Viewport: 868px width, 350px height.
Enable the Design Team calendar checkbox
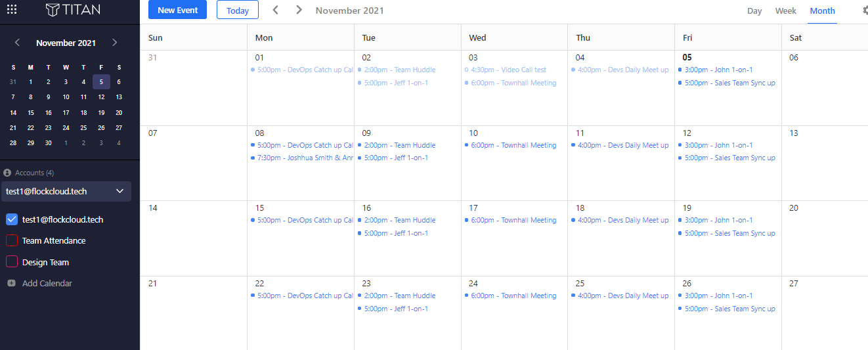tap(12, 262)
